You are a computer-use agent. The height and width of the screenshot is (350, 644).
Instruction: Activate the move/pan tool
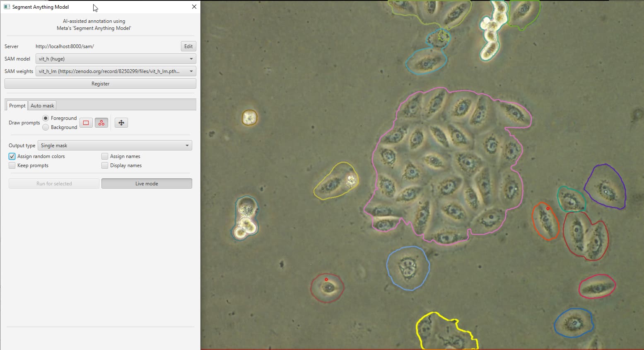click(121, 122)
